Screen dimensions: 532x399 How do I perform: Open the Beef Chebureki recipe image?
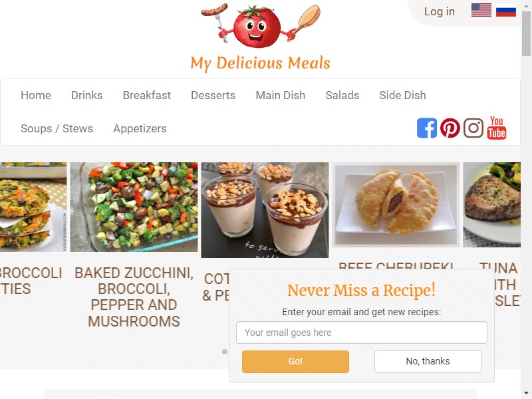click(x=396, y=205)
